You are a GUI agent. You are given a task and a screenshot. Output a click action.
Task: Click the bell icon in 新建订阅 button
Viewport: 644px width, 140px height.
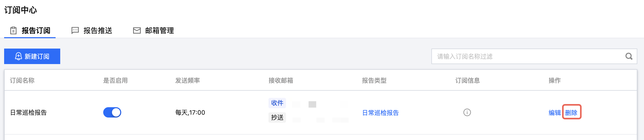[19, 56]
